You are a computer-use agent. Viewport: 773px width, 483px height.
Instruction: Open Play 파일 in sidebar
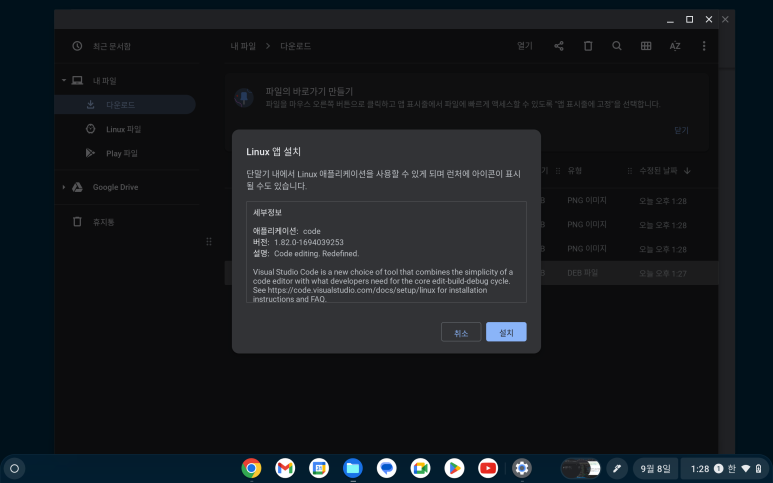click(122, 153)
